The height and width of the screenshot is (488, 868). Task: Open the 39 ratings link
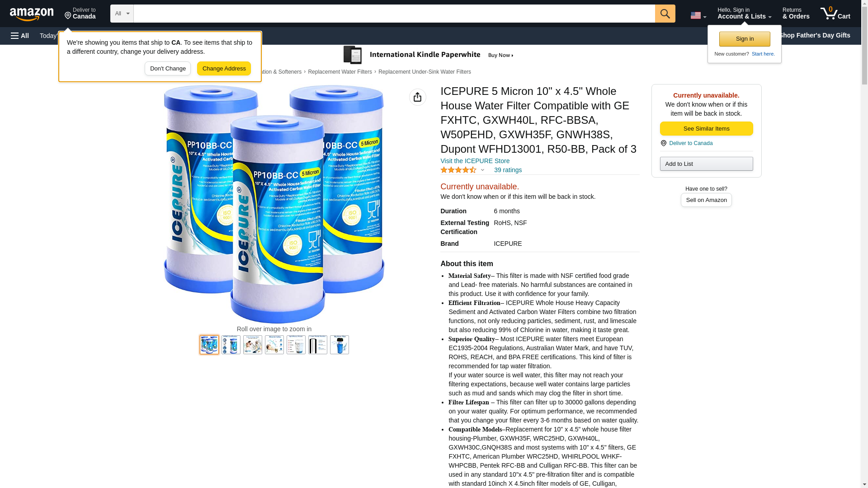(x=508, y=170)
